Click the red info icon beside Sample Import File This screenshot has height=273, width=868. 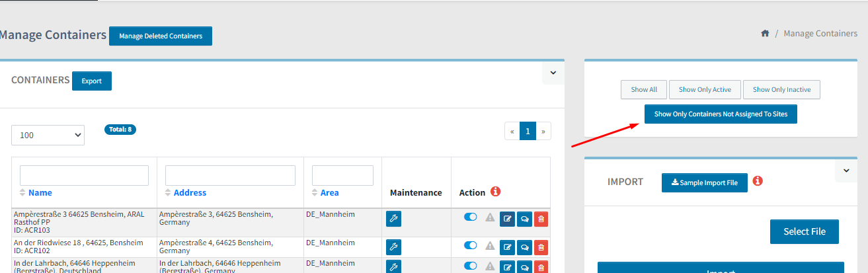pyautogui.click(x=758, y=180)
